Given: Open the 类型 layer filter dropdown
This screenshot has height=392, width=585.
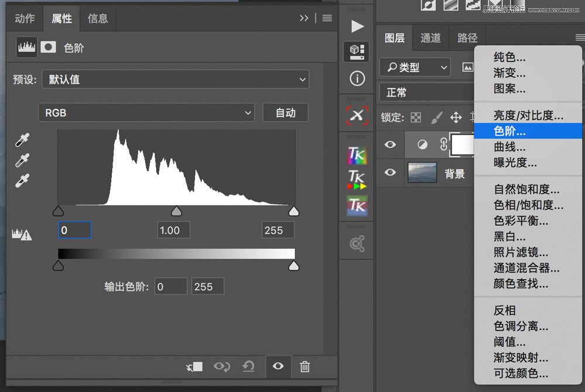Looking at the screenshot, I should tap(414, 67).
